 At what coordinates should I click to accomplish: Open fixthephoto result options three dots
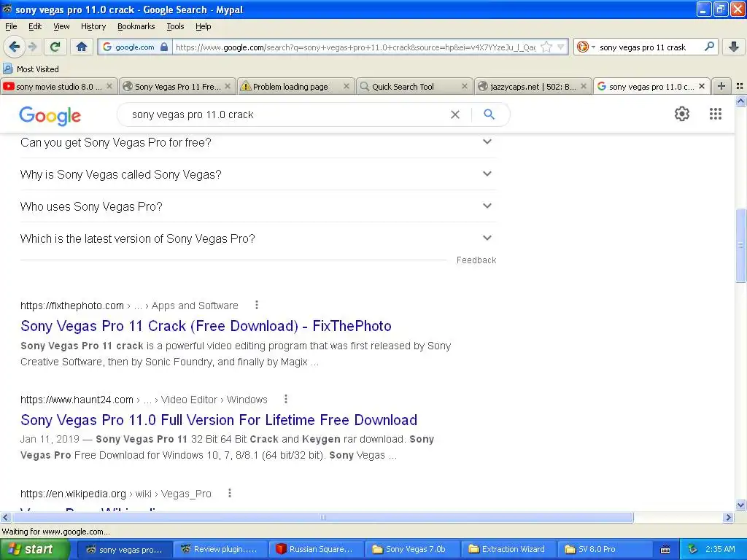point(257,305)
